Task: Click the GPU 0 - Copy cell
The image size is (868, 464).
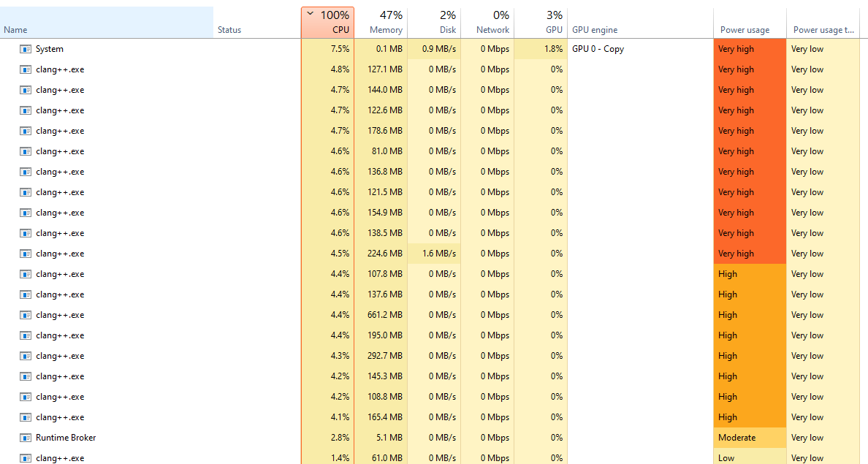Action: pos(598,49)
